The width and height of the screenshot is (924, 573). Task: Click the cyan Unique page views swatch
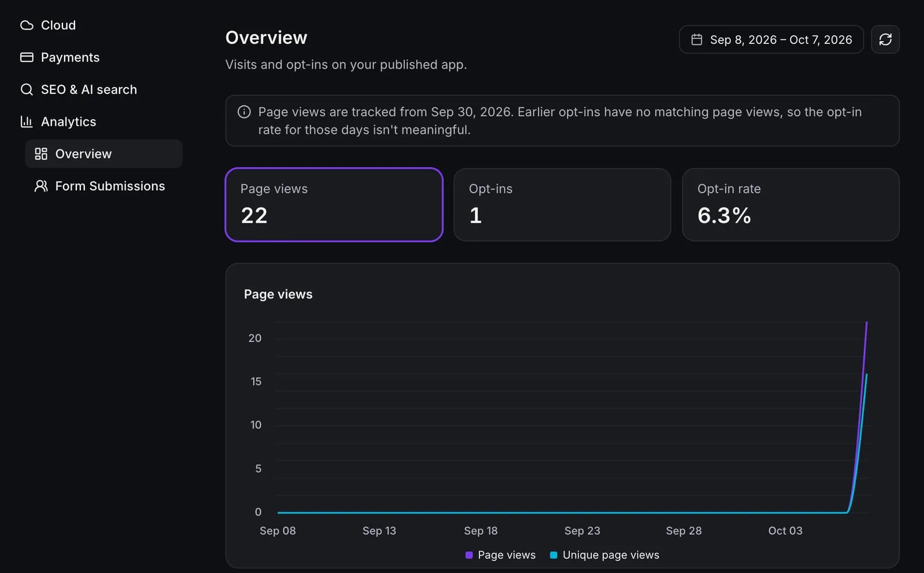(x=554, y=555)
